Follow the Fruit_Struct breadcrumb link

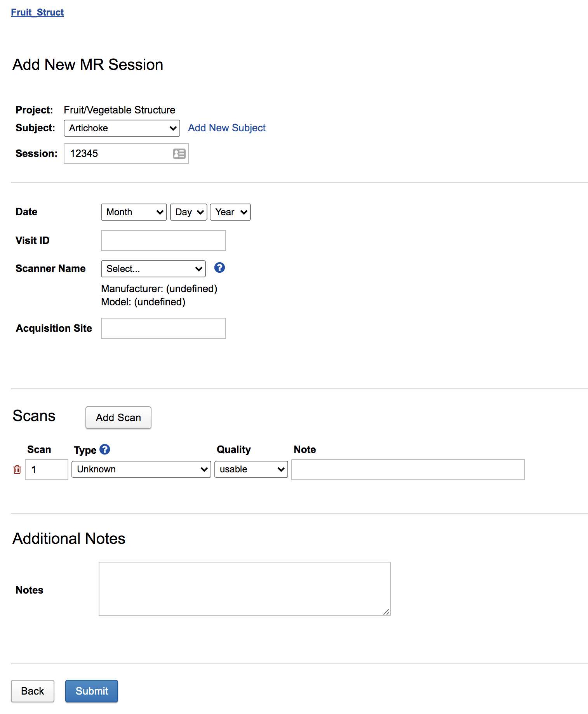[37, 12]
